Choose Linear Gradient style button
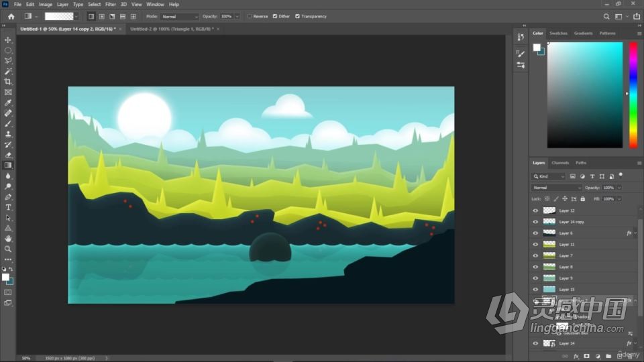Viewport: 644px width, 362px height. click(x=91, y=16)
